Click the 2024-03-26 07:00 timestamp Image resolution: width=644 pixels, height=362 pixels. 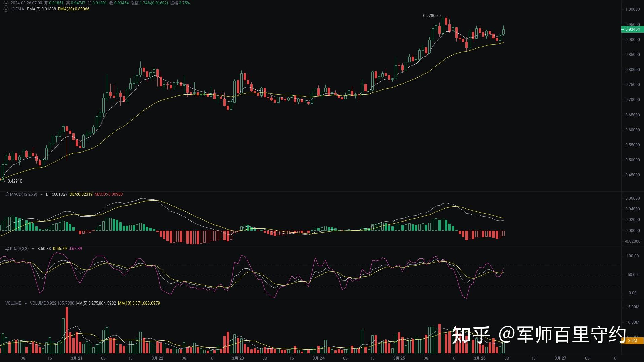tap(26, 3)
